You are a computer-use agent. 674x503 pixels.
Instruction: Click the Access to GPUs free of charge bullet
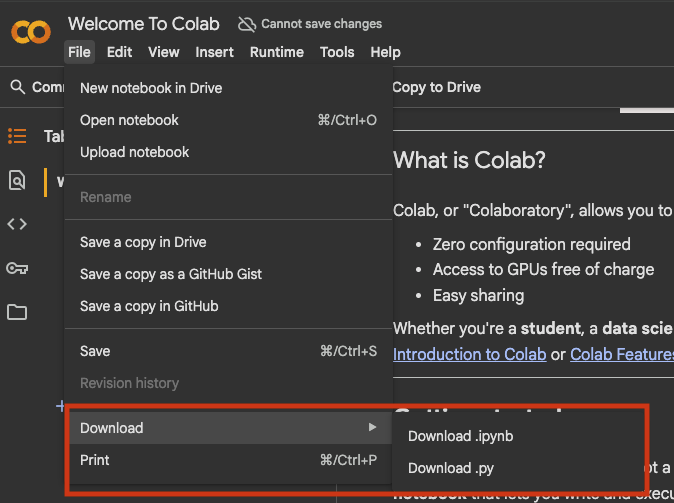pos(543,270)
